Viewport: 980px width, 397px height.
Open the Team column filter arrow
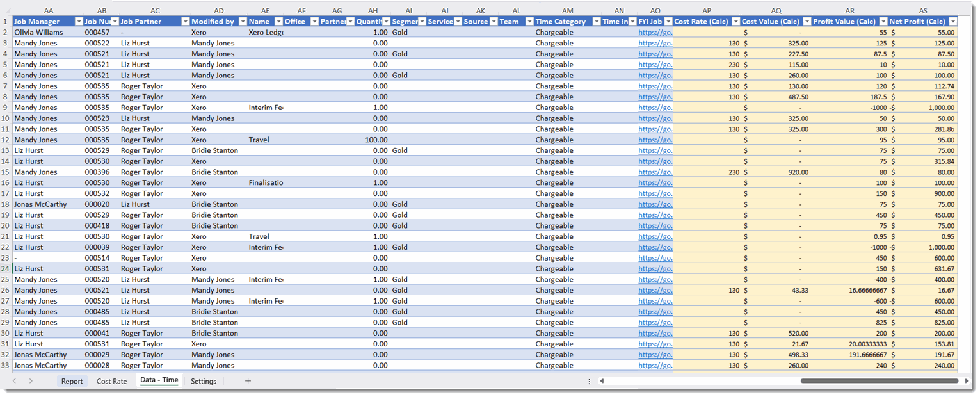(529, 22)
